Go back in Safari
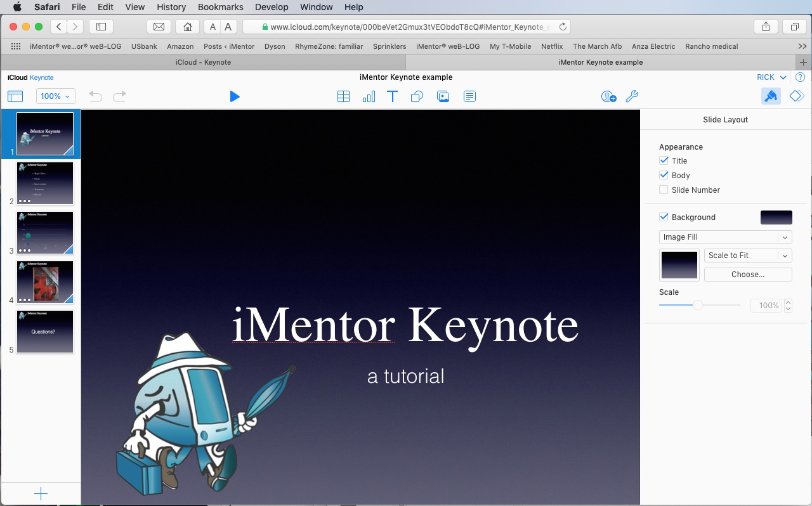The width and height of the screenshot is (812, 506). pos(59,27)
